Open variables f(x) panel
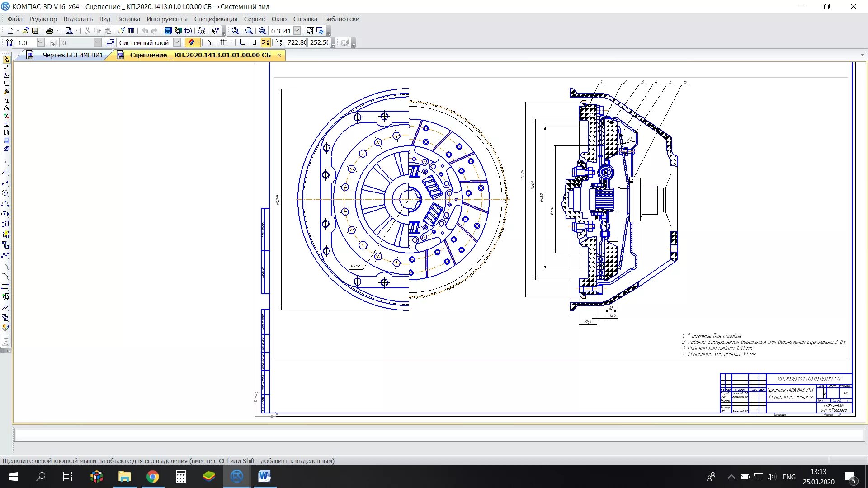The image size is (868, 488). pyautogui.click(x=188, y=31)
